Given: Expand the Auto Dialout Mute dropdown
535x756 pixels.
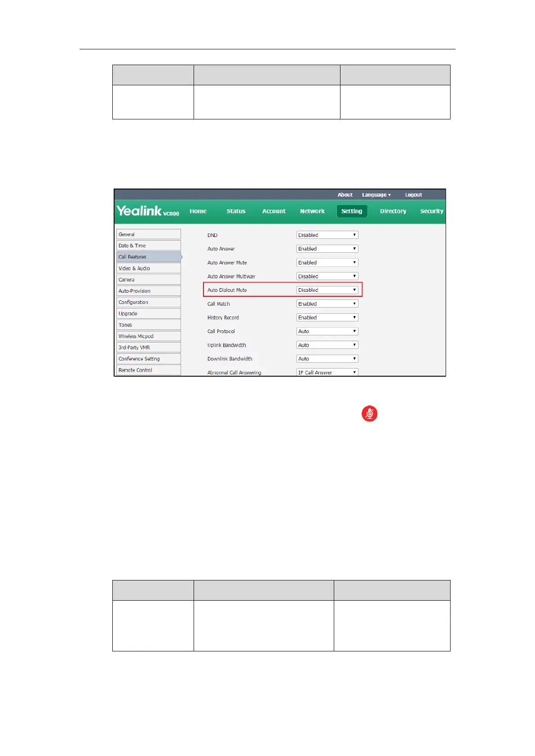Looking at the screenshot, I should (327, 290).
